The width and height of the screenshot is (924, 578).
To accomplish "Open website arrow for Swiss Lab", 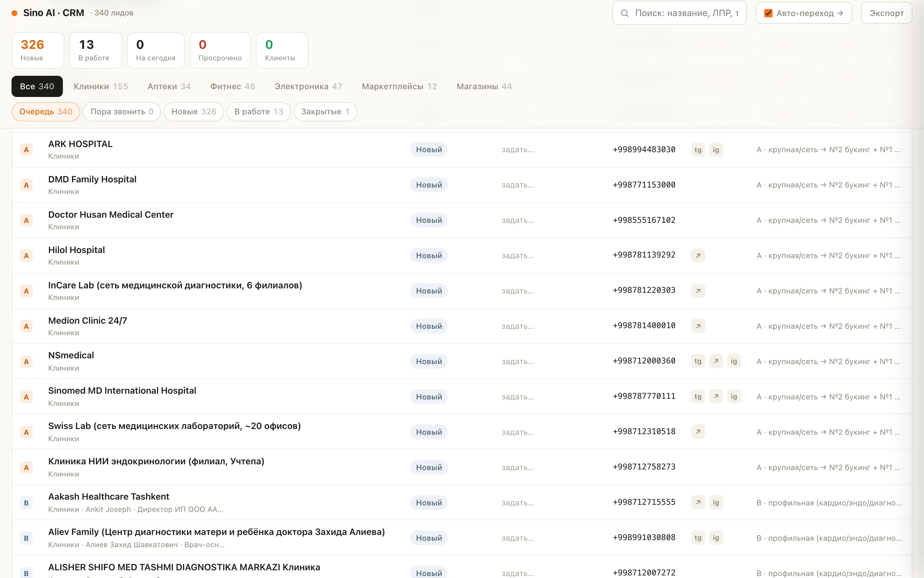I will pyautogui.click(x=697, y=432).
